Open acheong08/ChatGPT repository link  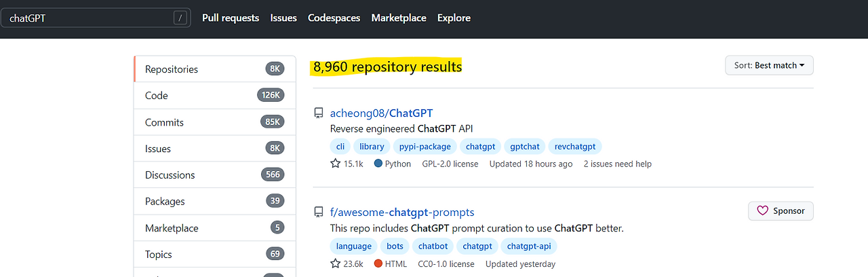point(381,113)
